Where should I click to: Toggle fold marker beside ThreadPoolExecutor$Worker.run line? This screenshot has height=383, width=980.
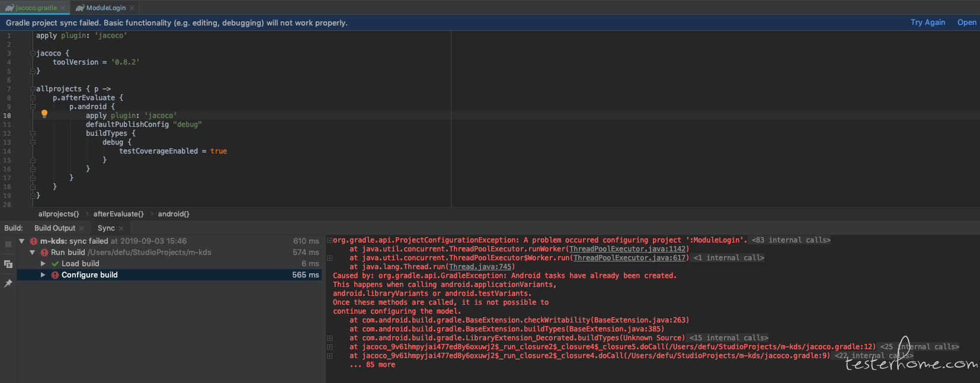(x=329, y=258)
